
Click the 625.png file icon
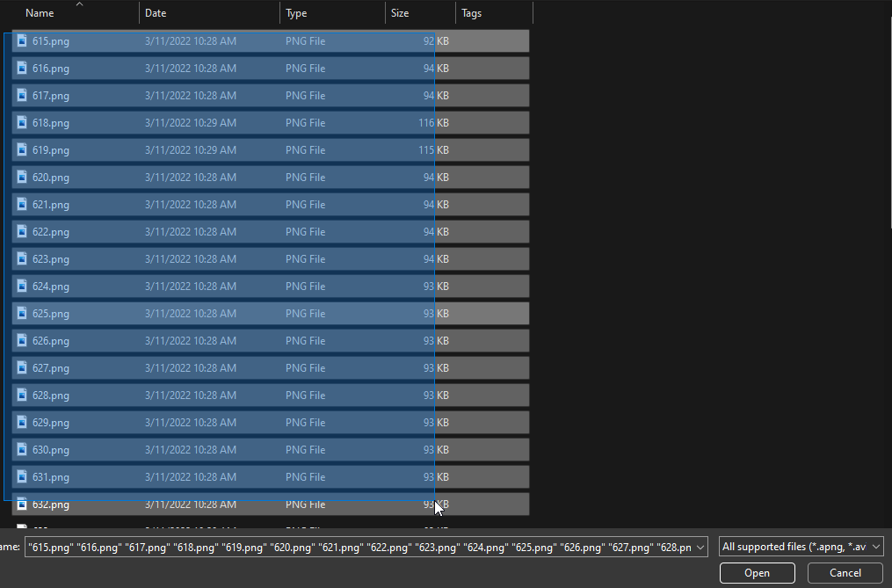click(x=22, y=314)
